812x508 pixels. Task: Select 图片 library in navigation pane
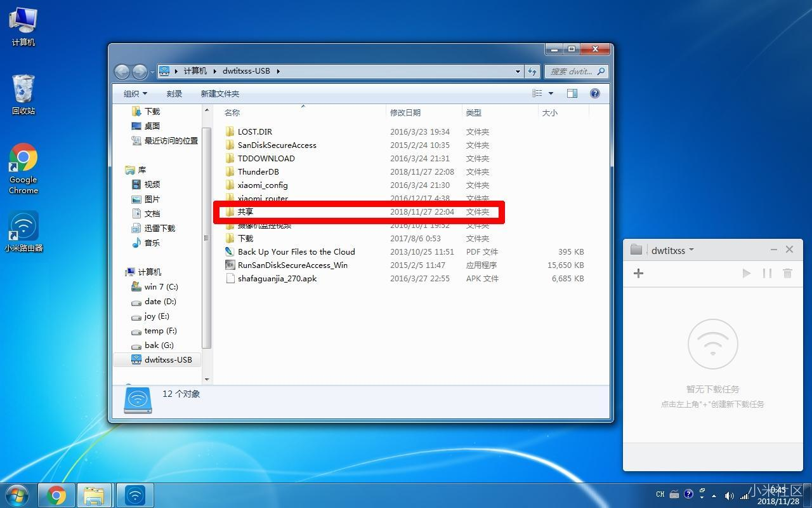tap(146, 199)
